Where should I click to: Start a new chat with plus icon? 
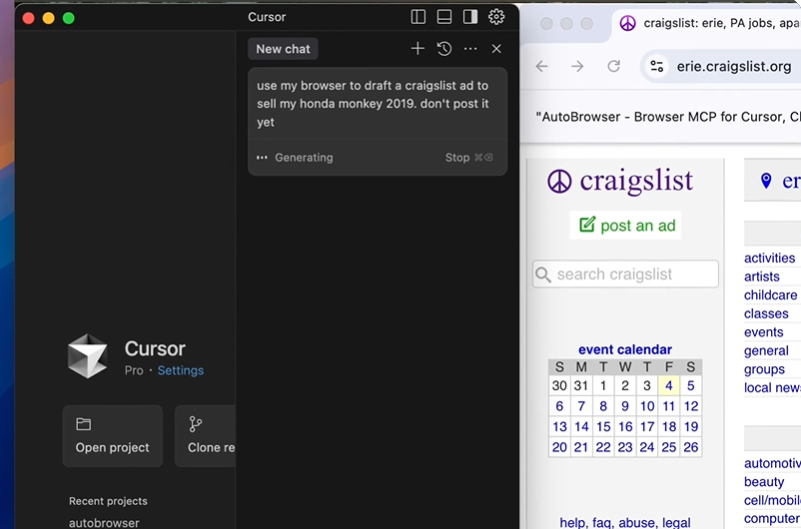click(417, 49)
